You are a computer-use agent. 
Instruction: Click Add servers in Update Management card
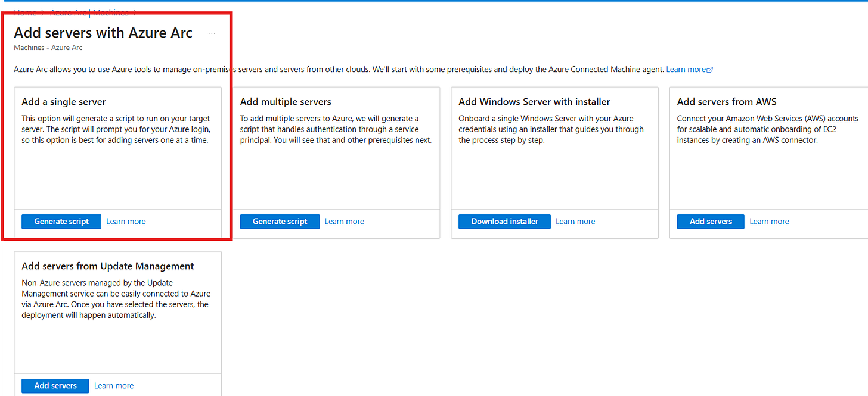pos(55,386)
